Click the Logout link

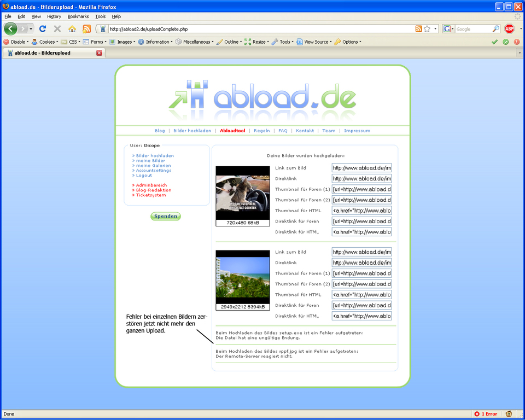point(144,176)
